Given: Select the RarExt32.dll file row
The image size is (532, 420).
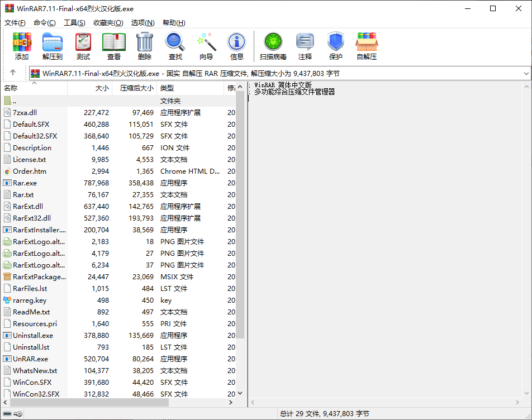Looking at the screenshot, I should (x=118, y=218).
